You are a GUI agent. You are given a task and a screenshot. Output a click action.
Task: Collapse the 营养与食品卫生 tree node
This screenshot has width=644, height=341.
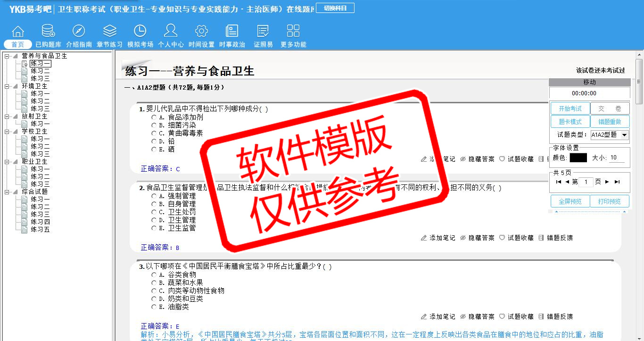click(x=7, y=56)
